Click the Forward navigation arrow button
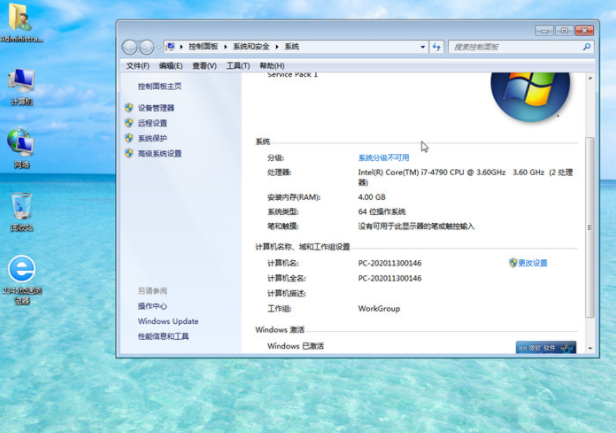 tap(147, 47)
